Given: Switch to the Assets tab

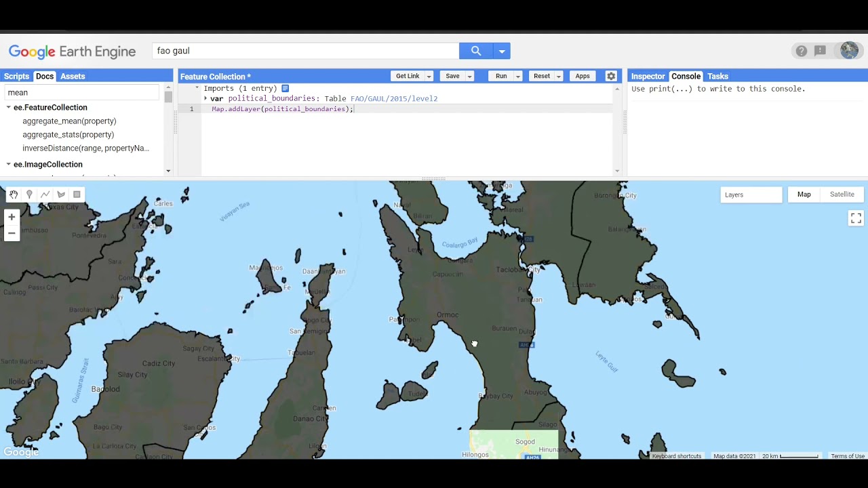Looking at the screenshot, I should click(x=73, y=77).
